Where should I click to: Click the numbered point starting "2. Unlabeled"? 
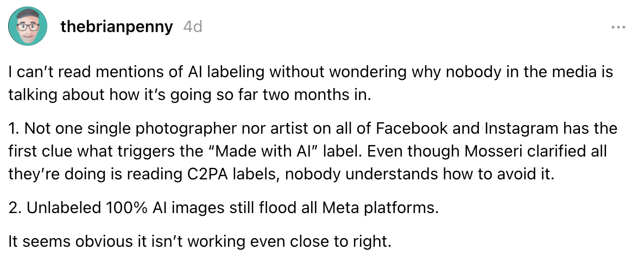pyautogui.click(x=222, y=207)
